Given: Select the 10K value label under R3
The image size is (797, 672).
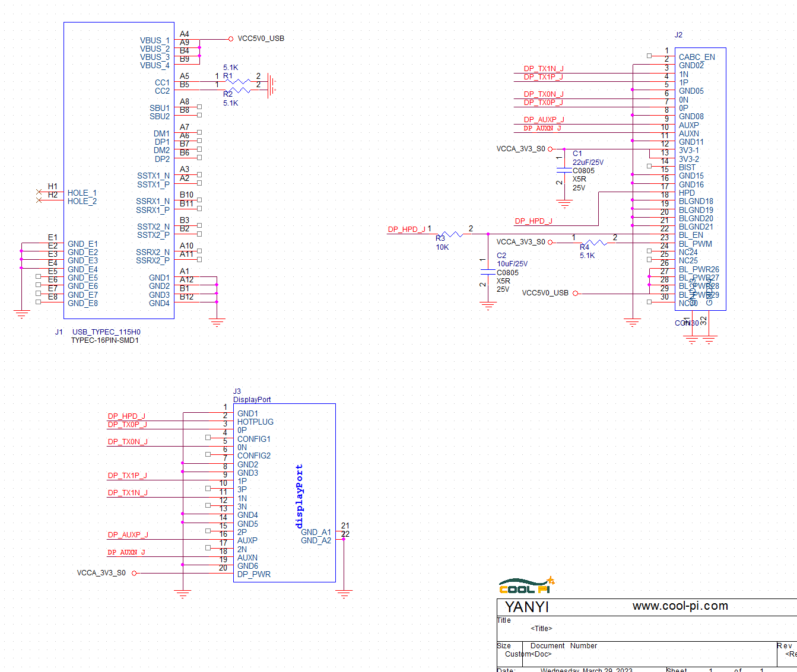Looking at the screenshot, I should [442, 247].
